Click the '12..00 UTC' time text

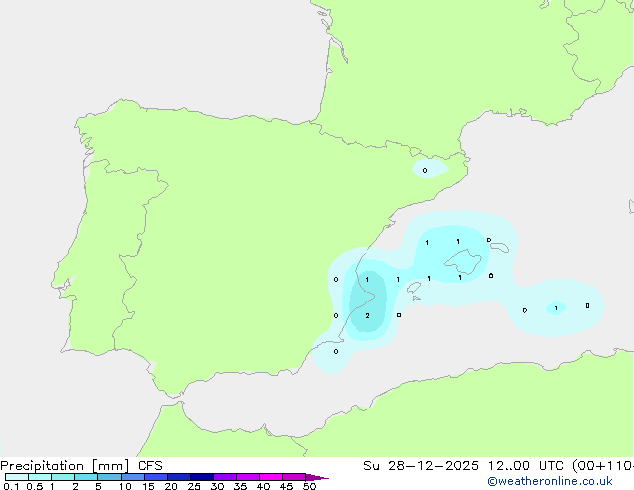pyautogui.click(x=525, y=466)
